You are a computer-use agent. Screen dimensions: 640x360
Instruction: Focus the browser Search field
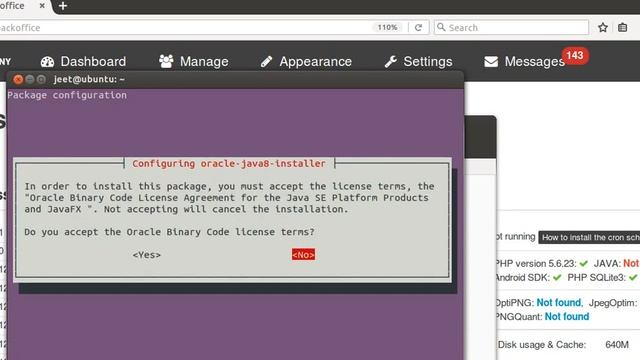click(511, 27)
